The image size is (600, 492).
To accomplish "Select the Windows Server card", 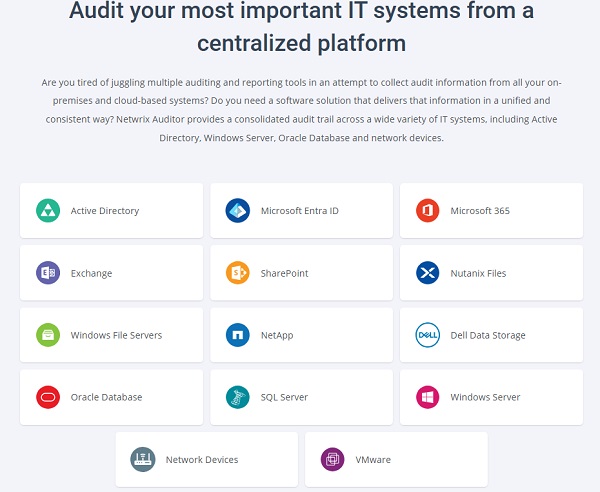I will [x=491, y=397].
